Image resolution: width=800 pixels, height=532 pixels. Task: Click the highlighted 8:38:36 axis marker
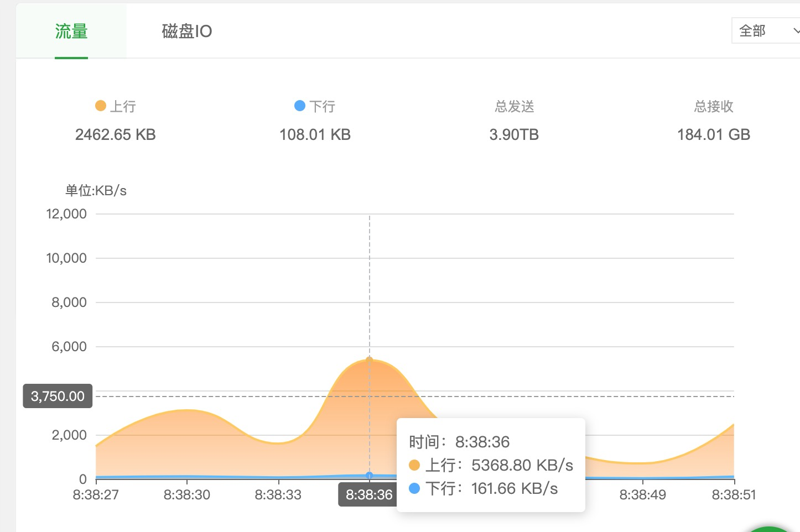(368, 494)
